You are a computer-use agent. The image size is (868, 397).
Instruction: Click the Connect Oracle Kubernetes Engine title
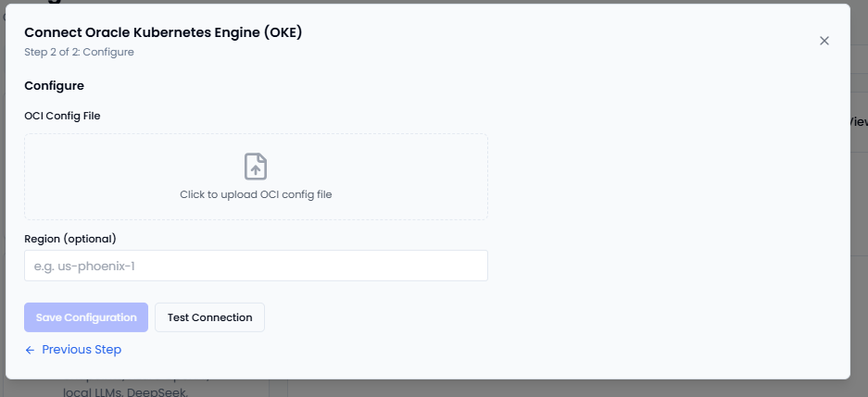tap(163, 33)
